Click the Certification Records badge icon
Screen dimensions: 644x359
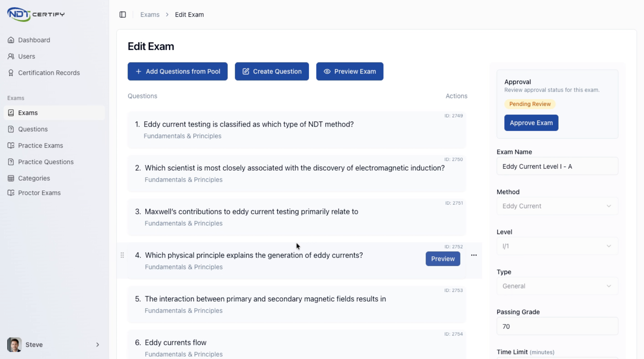click(11, 73)
